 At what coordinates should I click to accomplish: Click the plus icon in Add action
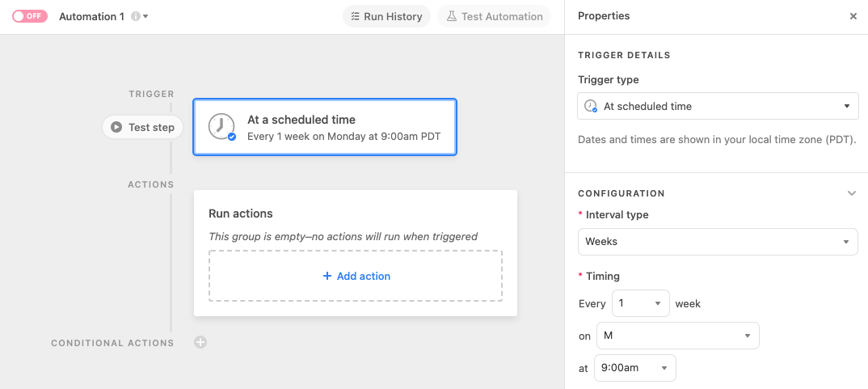(327, 276)
